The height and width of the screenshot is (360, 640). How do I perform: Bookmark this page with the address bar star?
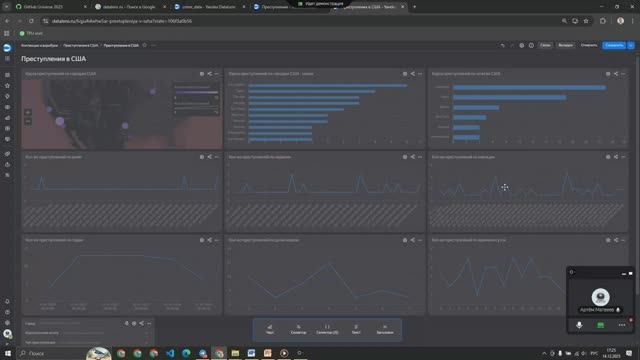pos(586,21)
